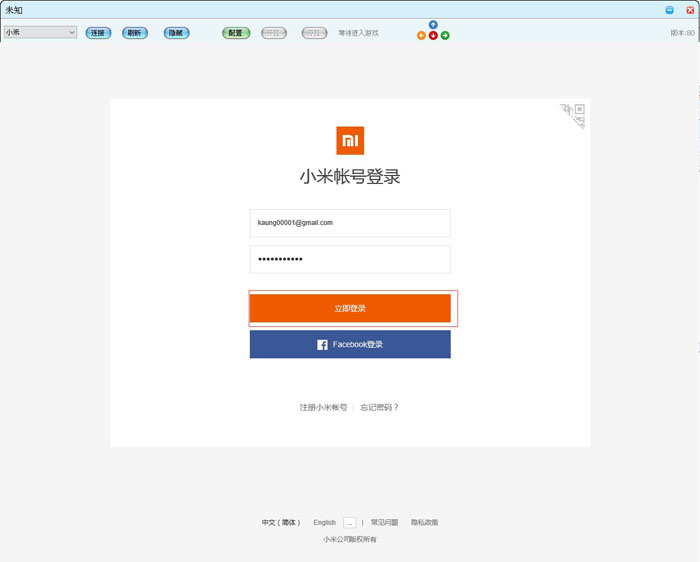Switch to QR code login corner icon
The image size is (700, 562).
pyautogui.click(x=574, y=115)
